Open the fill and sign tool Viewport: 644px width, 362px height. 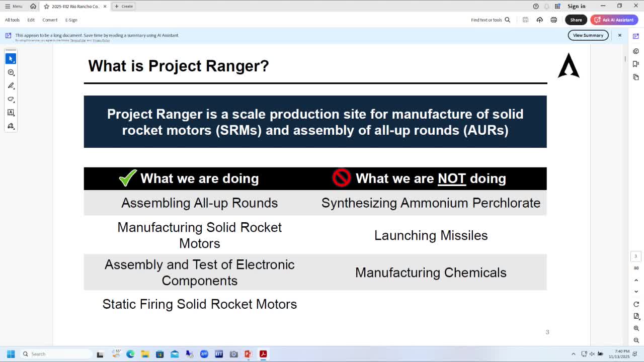(11, 126)
